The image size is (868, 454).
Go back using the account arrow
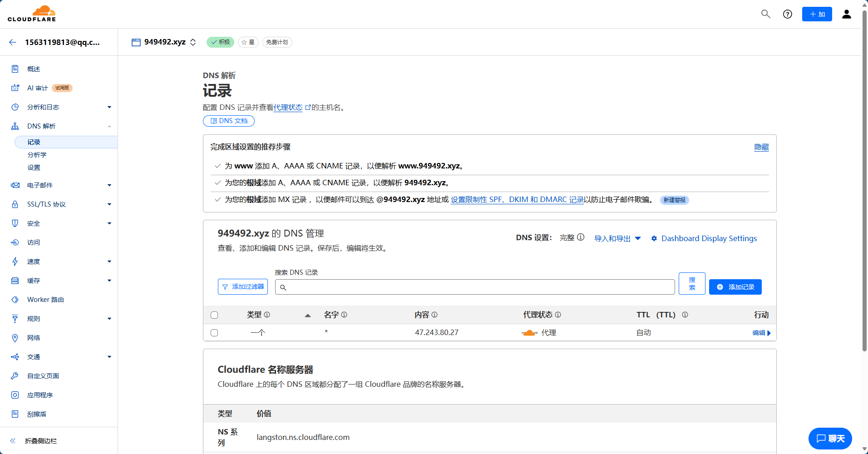pyautogui.click(x=13, y=42)
